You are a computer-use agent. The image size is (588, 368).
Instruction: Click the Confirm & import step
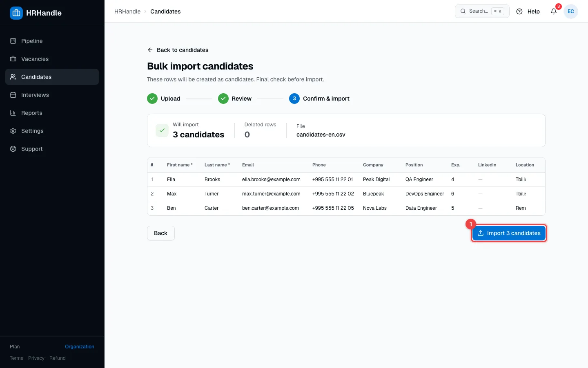pos(319,99)
